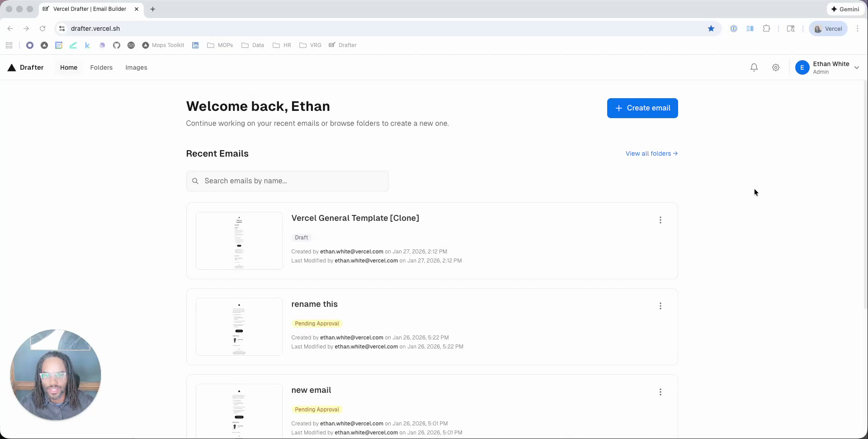Screen dimensions: 868x439
Task: Focus the Search emails by name field
Action: point(288,181)
